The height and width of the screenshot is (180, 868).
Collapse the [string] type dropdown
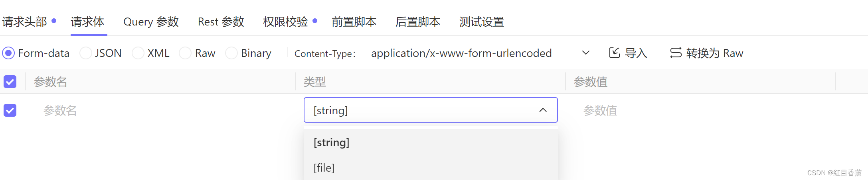[x=543, y=110]
